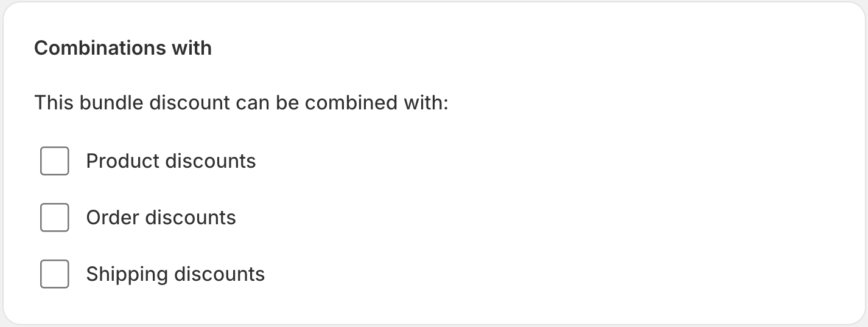Click the 'Product discounts' label text
The width and height of the screenshot is (868, 327).
(171, 161)
